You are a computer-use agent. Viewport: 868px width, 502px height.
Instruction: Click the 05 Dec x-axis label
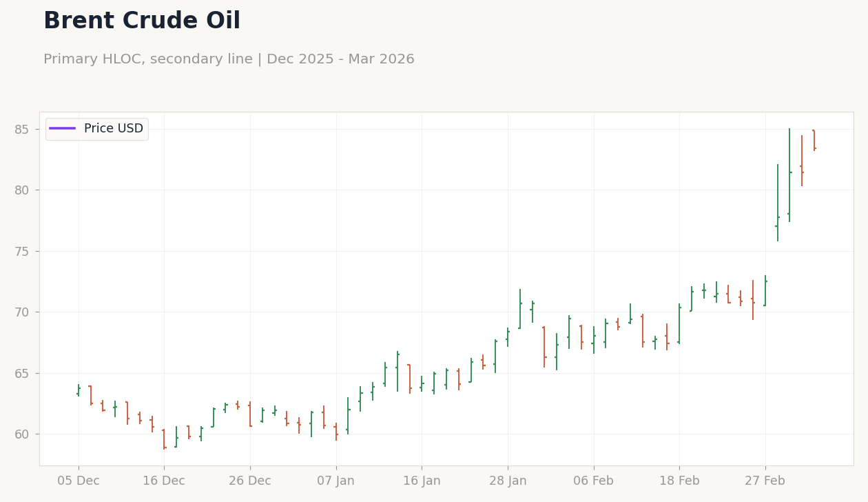[79, 481]
